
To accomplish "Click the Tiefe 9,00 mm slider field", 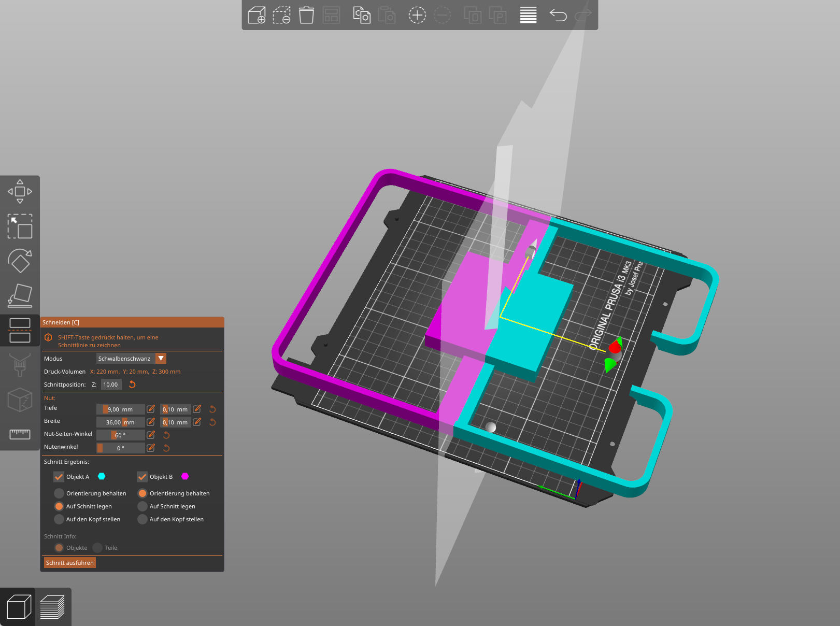I will pos(120,409).
